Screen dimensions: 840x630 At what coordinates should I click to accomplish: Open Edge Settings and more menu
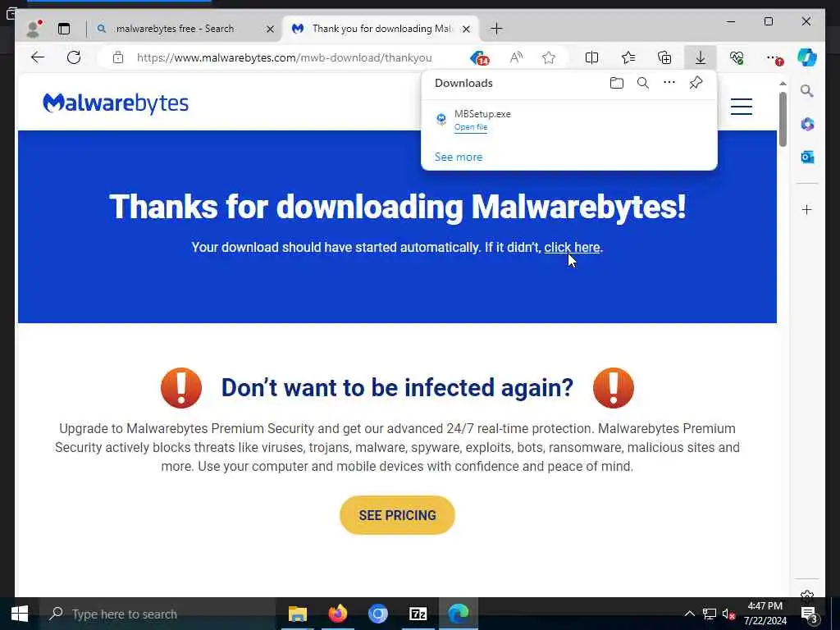coord(774,58)
